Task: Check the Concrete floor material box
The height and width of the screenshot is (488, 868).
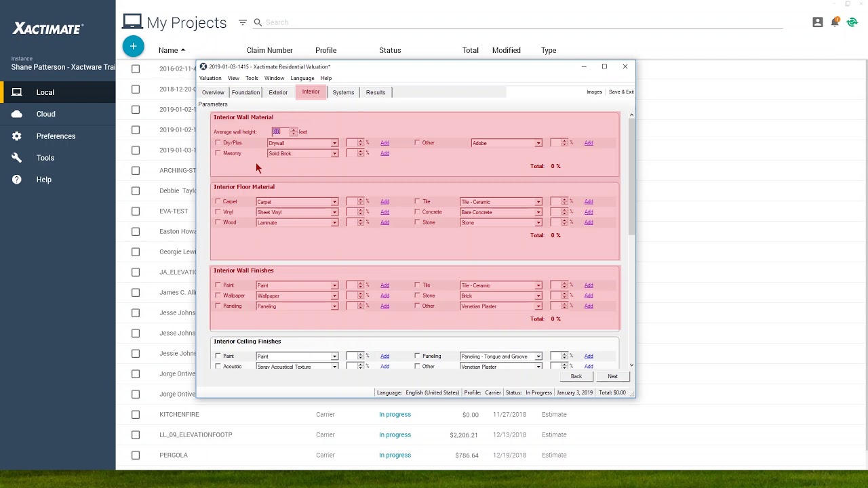Action: [x=417, y=212]
